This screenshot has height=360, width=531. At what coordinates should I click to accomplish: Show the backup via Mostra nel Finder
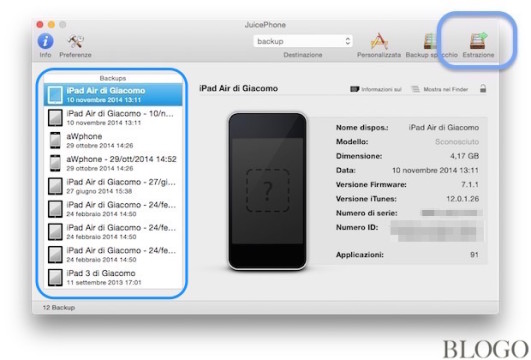tap(440, 89)
